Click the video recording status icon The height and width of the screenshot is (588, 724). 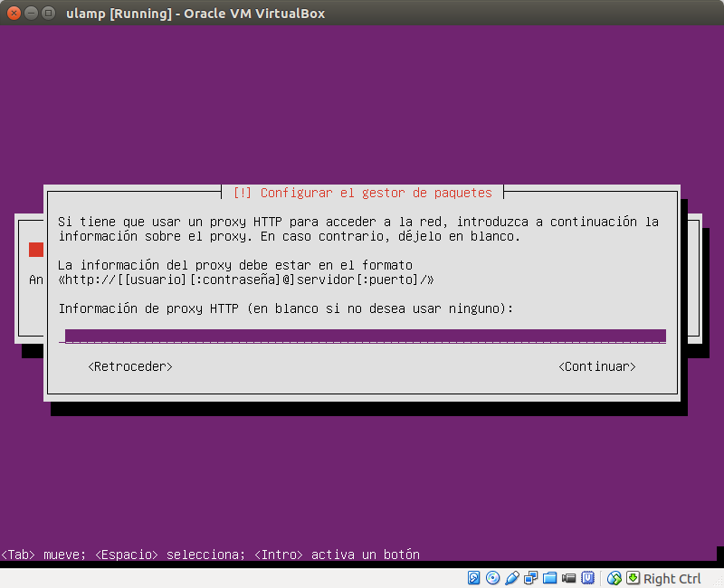[x=568, y=578]
